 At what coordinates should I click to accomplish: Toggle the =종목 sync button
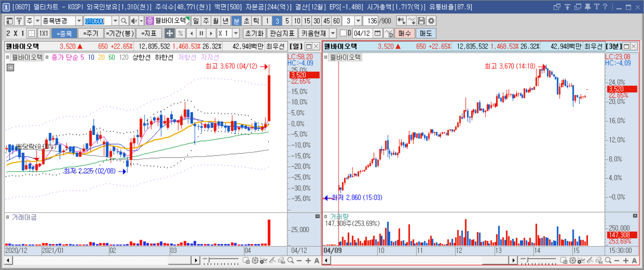pos(64,33)
